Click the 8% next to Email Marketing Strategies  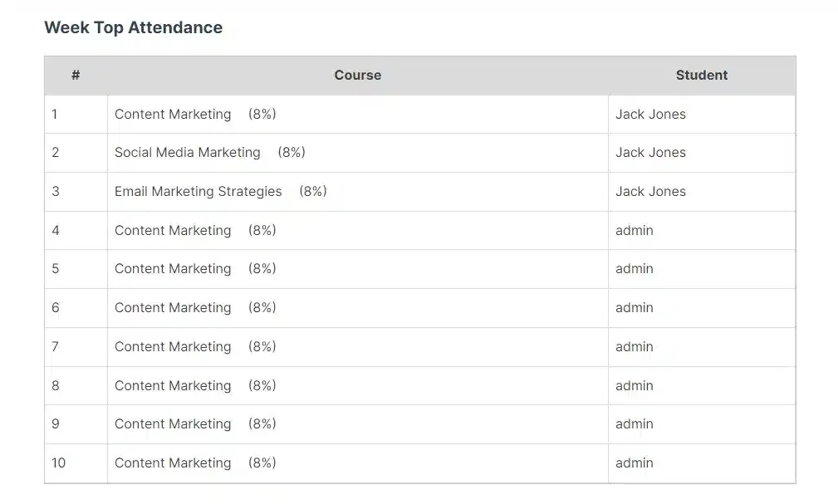pos(314,191)
